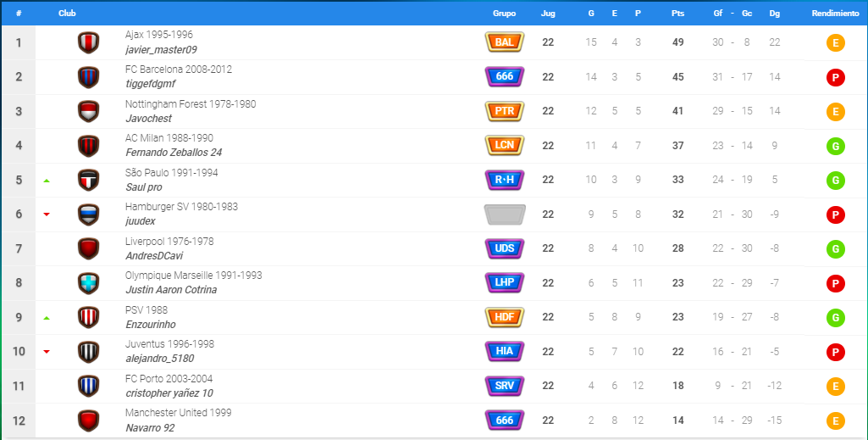Open the Nottingham Forest 1978-1980 team link
Viewport: 868px width, 440px height.
pos(191,103)
